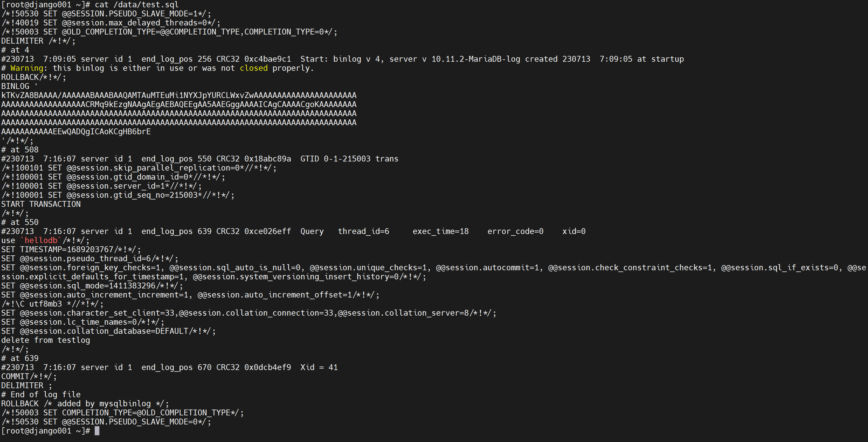Click the 'thread_id=6' field
Screen dimensions: 868x442
coord(363,231)
